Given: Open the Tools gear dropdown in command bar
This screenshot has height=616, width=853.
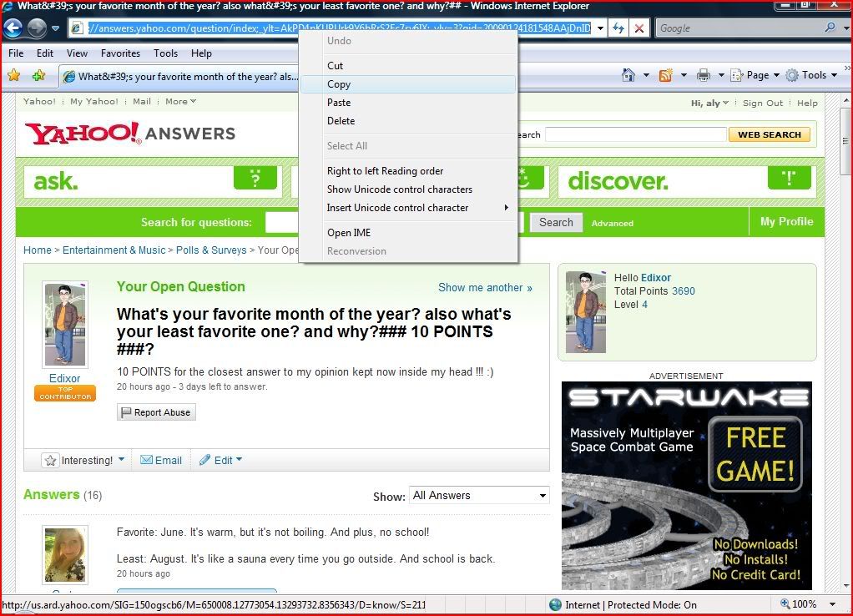Looking at the screenshot, I should point(811,75).
